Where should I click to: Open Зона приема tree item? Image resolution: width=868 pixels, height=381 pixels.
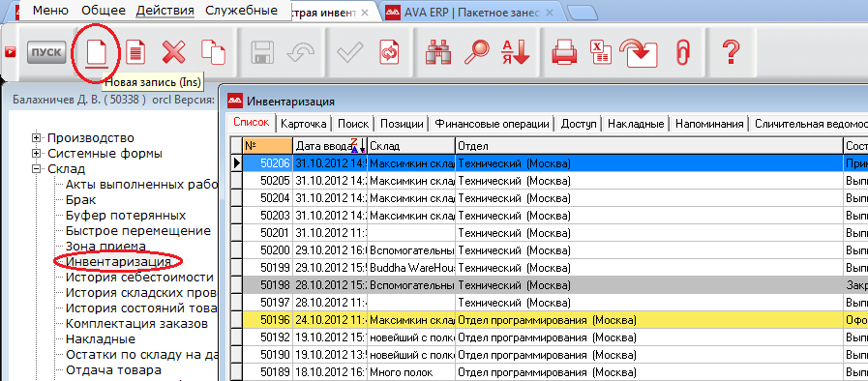coord(105,246)
